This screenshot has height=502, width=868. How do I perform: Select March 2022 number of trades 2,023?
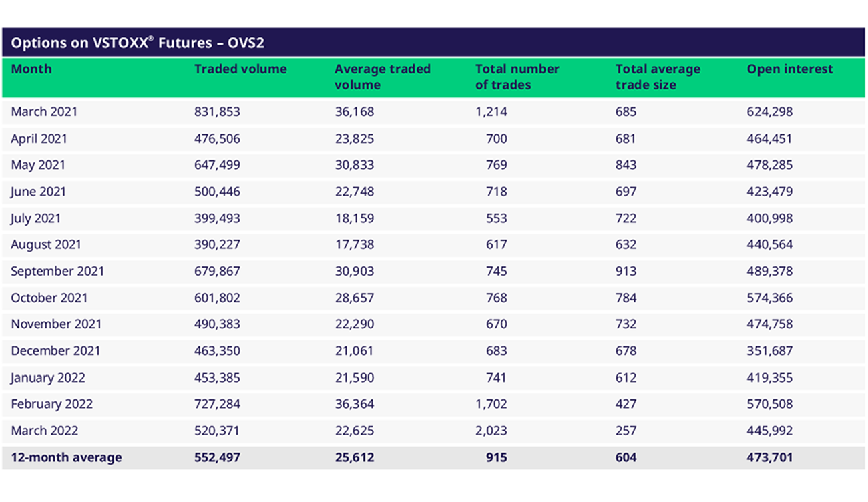click(x=491, y=431)
